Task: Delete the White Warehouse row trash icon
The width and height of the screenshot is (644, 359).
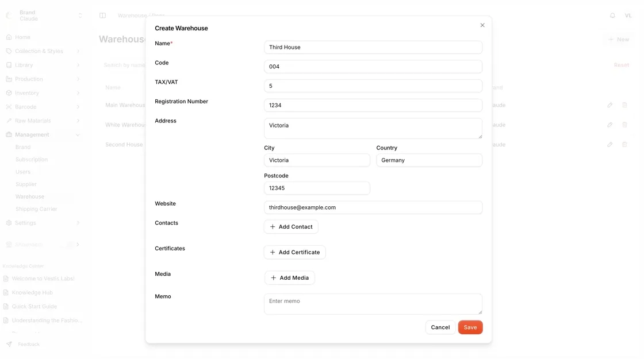Action: click(624, 125)
